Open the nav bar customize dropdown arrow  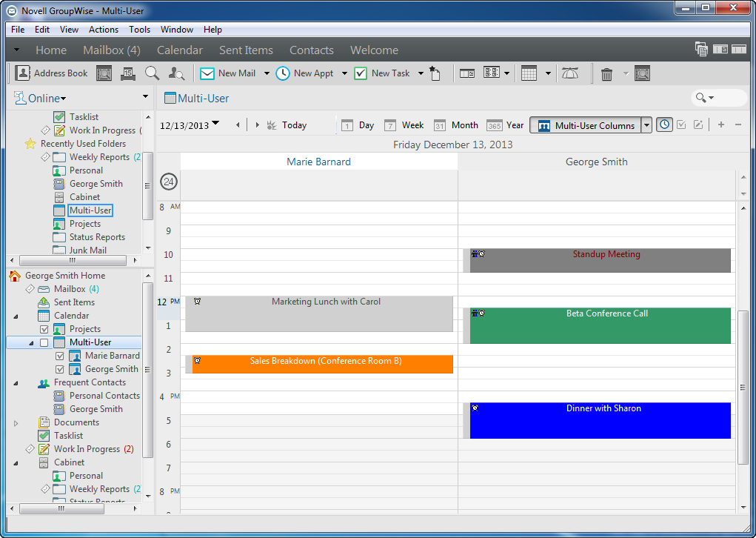[16, 50]
